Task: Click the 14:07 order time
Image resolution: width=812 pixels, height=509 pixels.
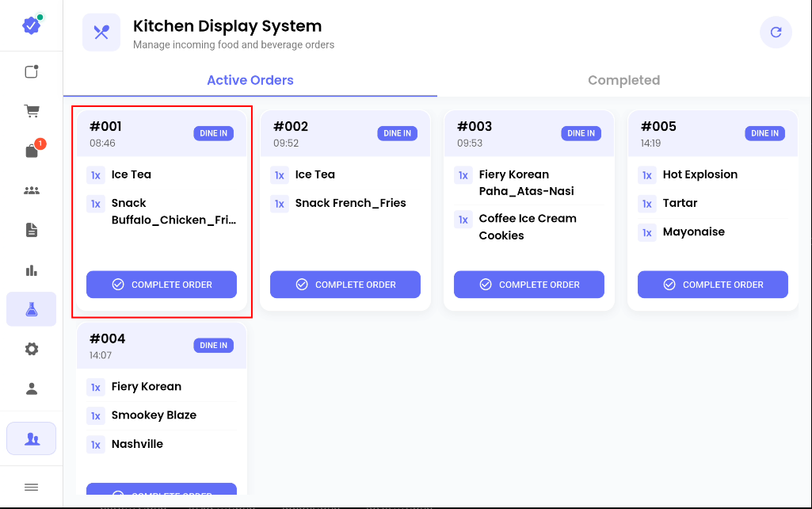Action: [x=101, y=355]
